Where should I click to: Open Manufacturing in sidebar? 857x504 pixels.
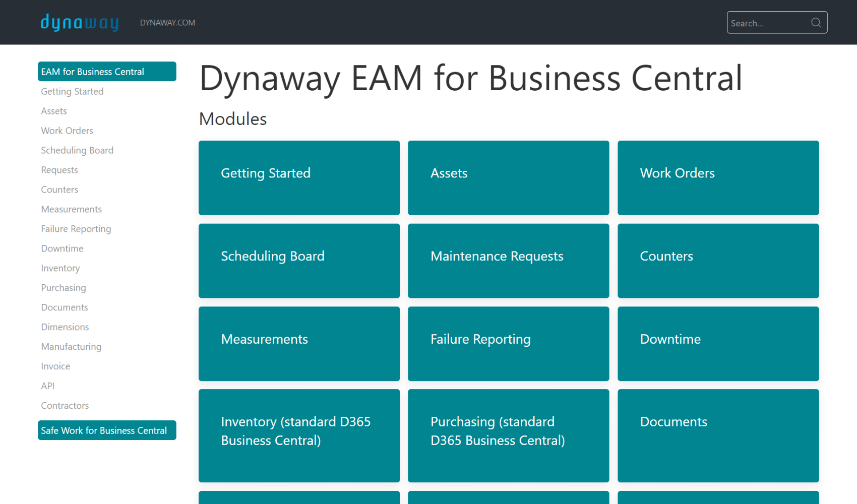point(71,347)
